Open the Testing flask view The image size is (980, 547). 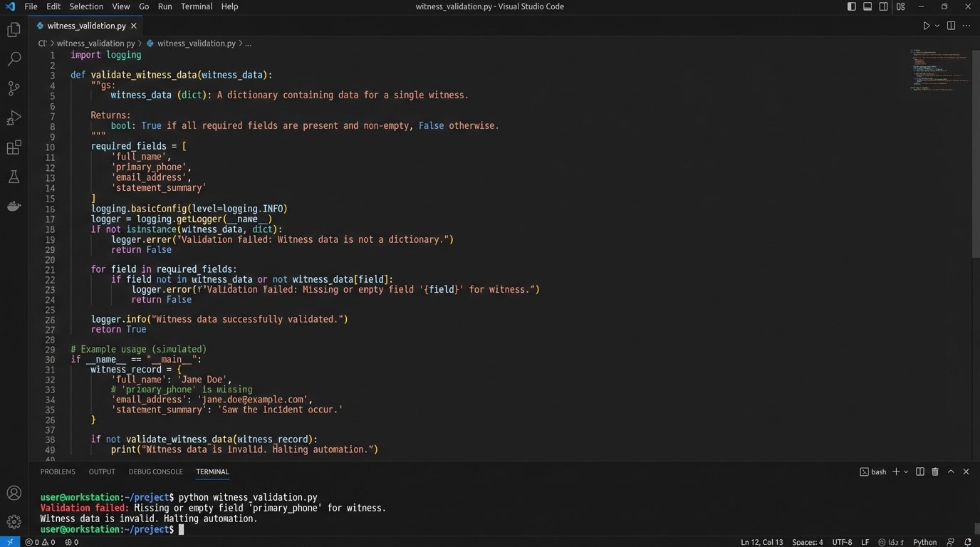pyautogui.click(x=14, y=177)
